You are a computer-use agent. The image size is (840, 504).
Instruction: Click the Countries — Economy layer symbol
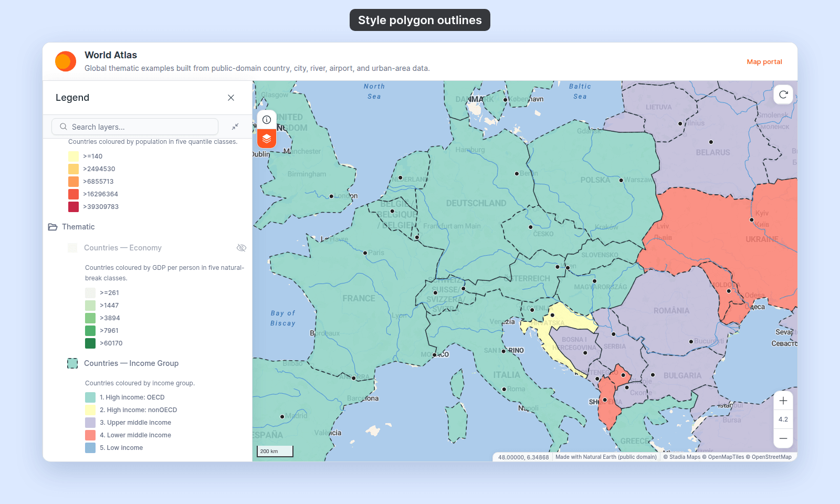point(72,248)
